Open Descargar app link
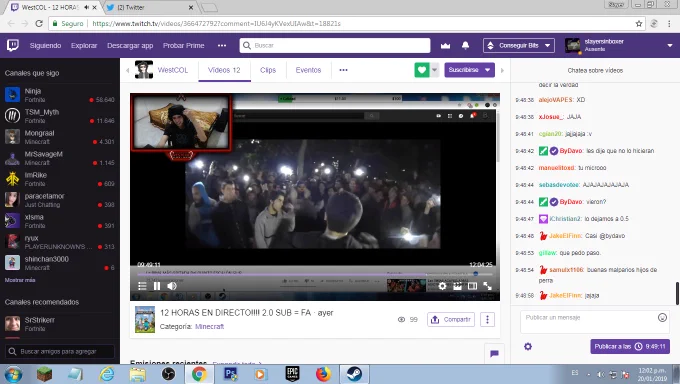 pyautogui.click(x=130, y=46)
